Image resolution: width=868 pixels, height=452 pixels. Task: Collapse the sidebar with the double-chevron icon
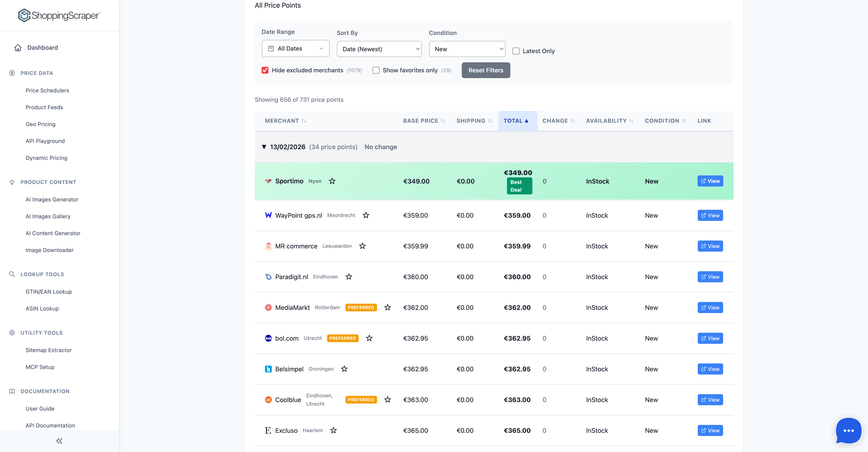tap(59, 440)
